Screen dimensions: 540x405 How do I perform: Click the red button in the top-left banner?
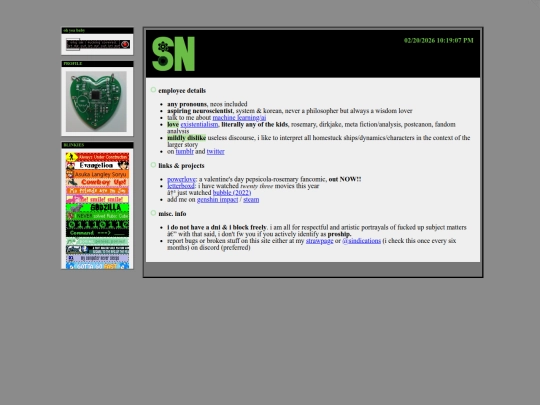pyautogui.click(x=125, y=44)
